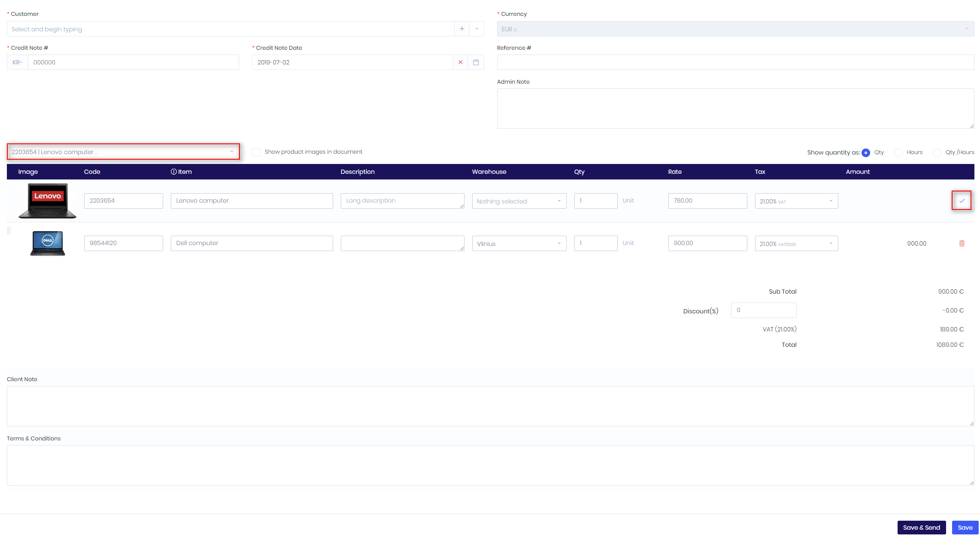Select the Hours quantity radio option

pyautogui.click(x=898, y=153)
